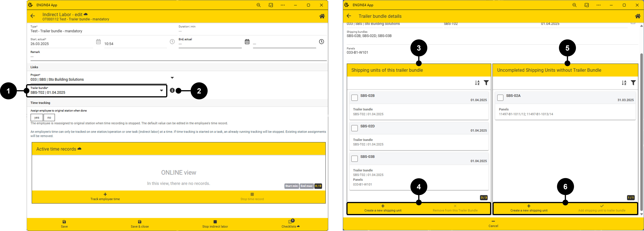Select yes for assign employee to original station
Screen dimensions: 644x231
37,117
